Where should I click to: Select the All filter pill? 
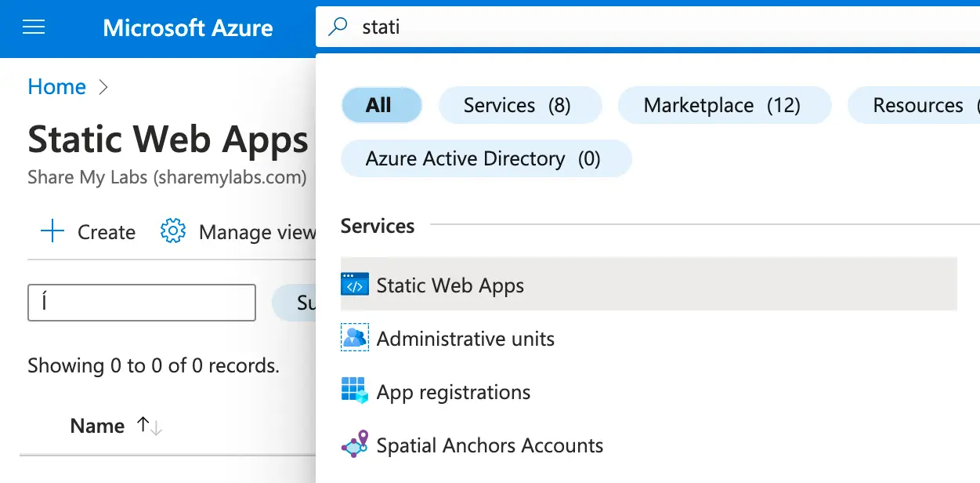click(x=381, y=105)
